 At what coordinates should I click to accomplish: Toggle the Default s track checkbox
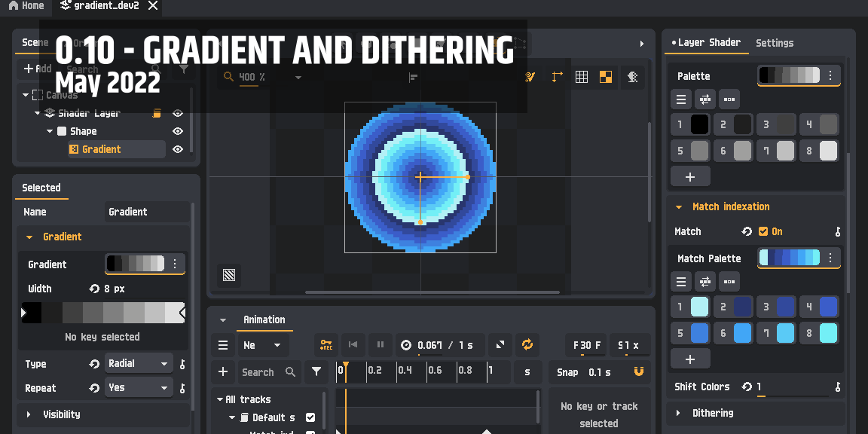(310, 417)
